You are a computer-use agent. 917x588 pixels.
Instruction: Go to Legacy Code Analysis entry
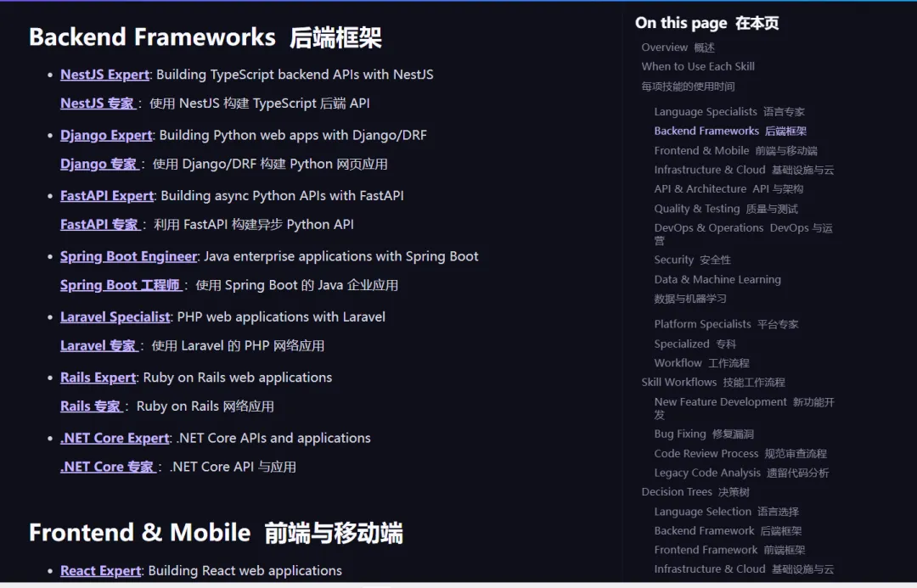coord(741,473)
